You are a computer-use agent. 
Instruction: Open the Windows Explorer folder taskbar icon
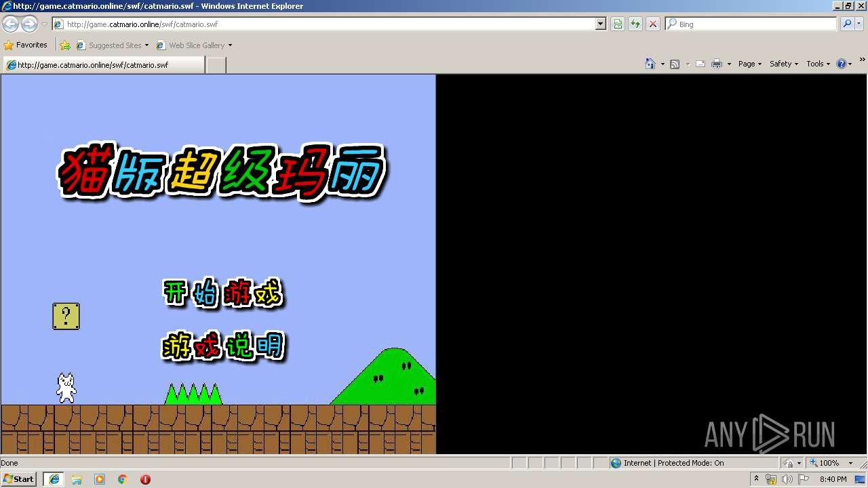pyautogui.click(x=77, y=479)
